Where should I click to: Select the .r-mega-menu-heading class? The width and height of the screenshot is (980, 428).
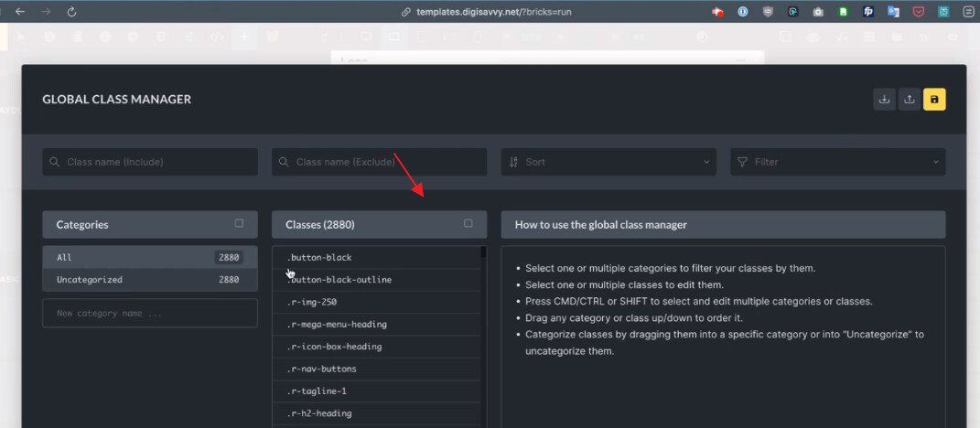pos(377,325)
